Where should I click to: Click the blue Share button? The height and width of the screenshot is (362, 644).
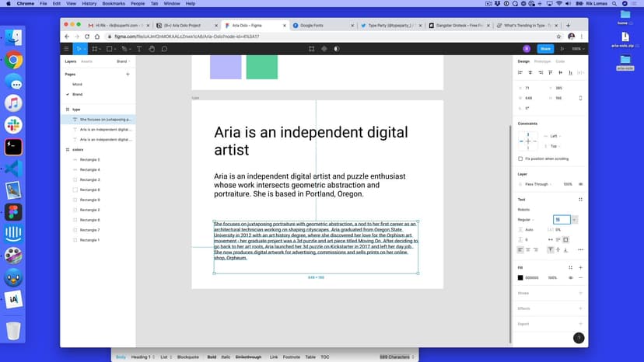click(544, 48)
